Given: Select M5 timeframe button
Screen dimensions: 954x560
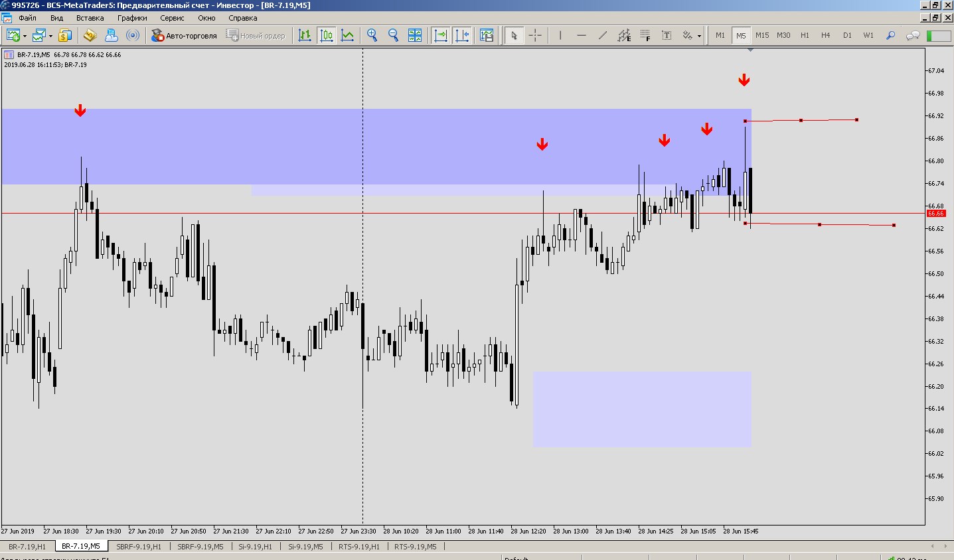Looking at the screenshot, I should [x=741, y=35].
